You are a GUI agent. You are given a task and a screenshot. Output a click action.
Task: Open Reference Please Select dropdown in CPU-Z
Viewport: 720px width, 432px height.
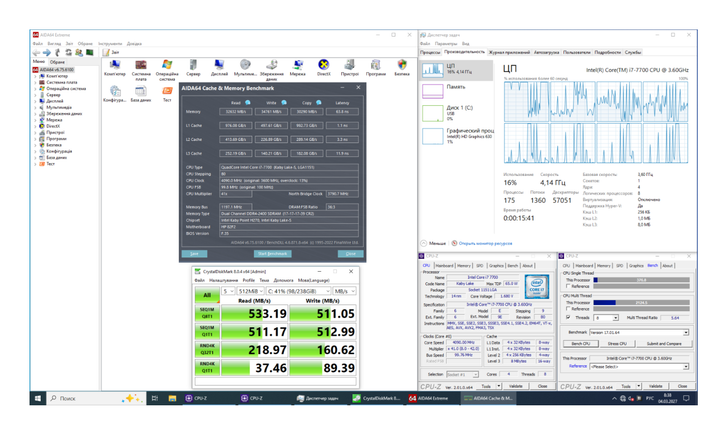(x=639, y=366)
